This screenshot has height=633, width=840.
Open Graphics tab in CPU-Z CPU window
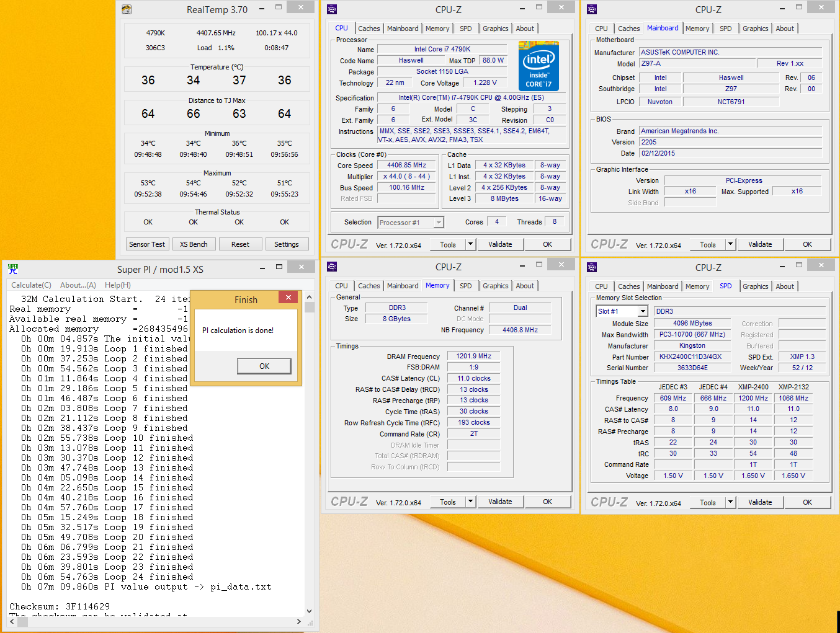pyautogui.click(x=495, y=29)
